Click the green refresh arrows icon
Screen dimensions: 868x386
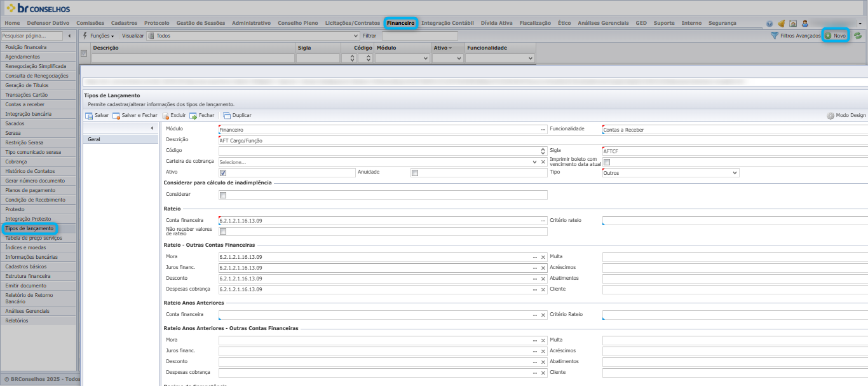pos(858,36)
